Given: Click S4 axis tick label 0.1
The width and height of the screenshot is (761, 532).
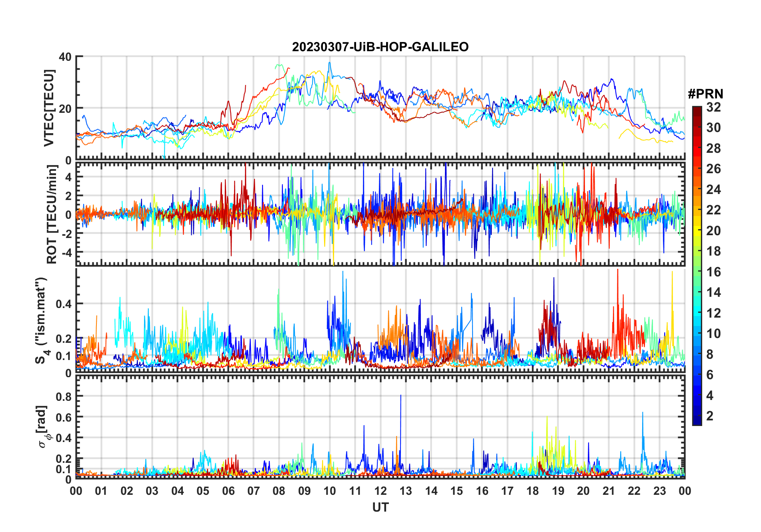Looking at the screenshot, I should (64, 356).
